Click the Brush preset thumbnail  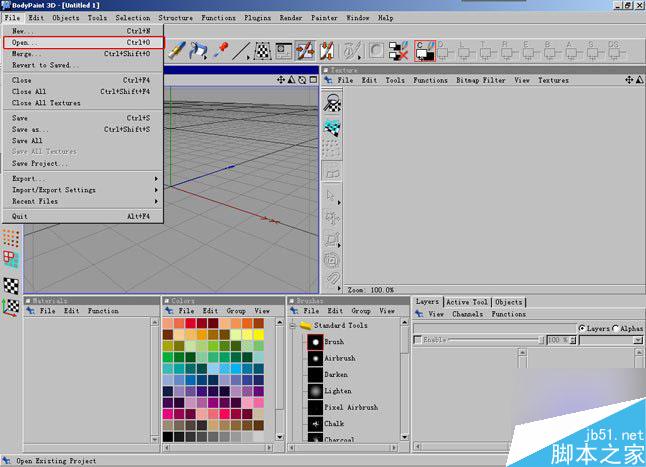tap(316, 342)
